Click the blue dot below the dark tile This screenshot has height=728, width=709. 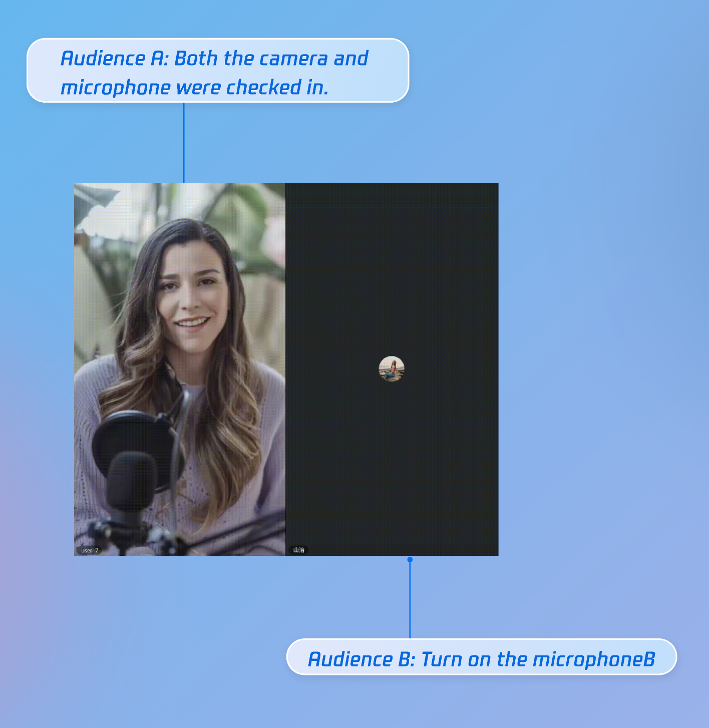pos(410,559)
